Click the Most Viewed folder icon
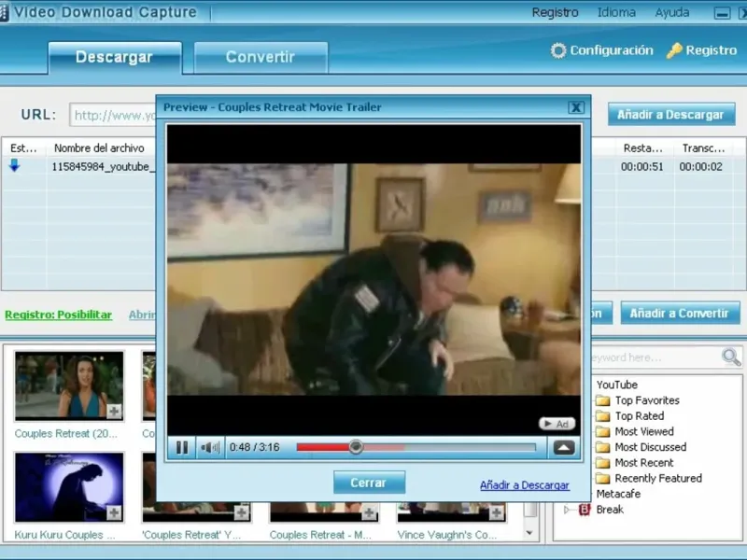 click(x=603, y=432)
